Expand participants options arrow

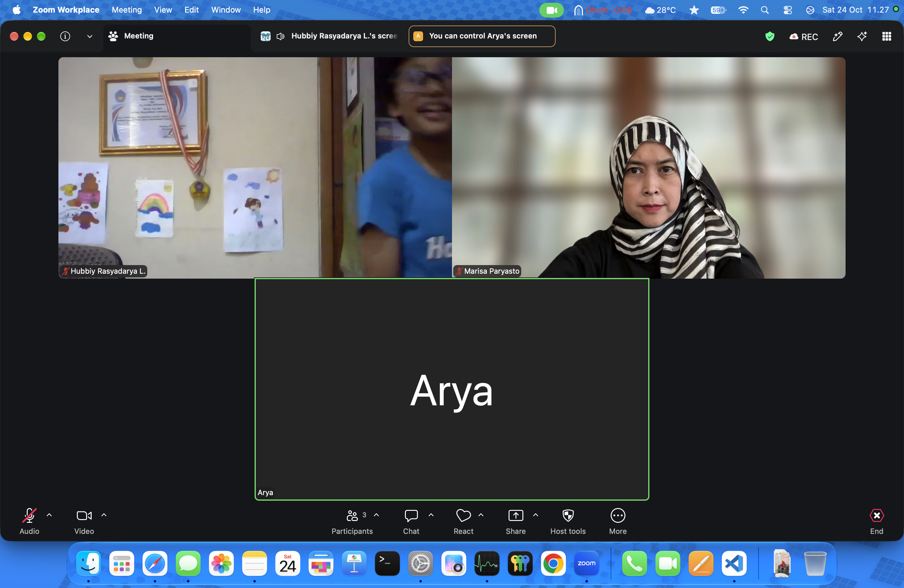tap(376, 515)
